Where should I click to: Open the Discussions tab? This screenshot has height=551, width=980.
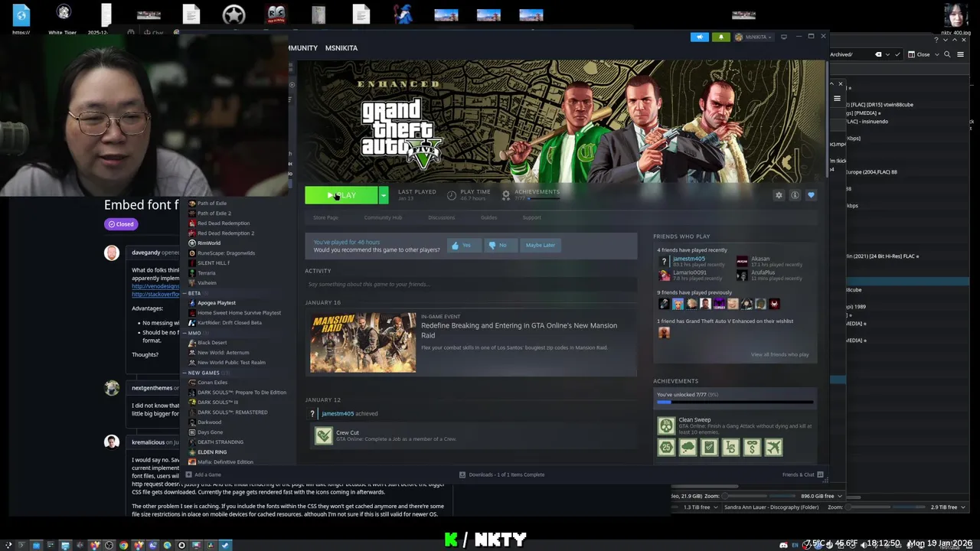[441, 217]
